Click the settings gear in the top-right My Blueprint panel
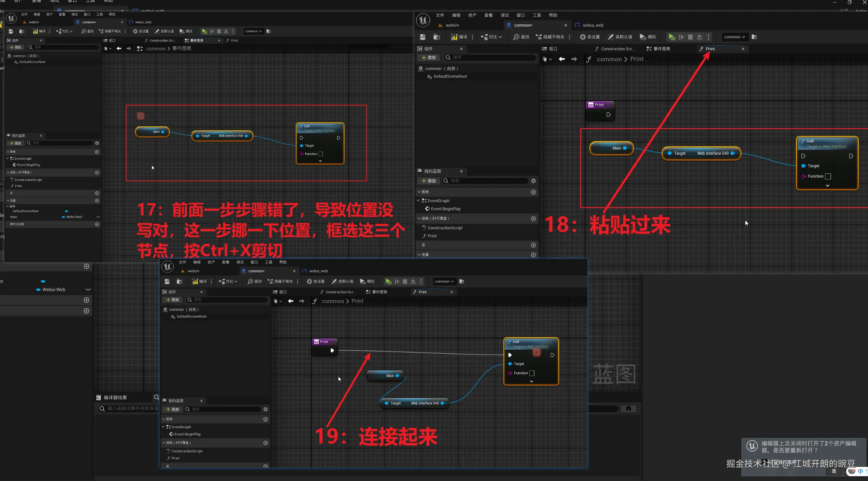Viewport: 868px width, 481px height. [x=533, y=181]
